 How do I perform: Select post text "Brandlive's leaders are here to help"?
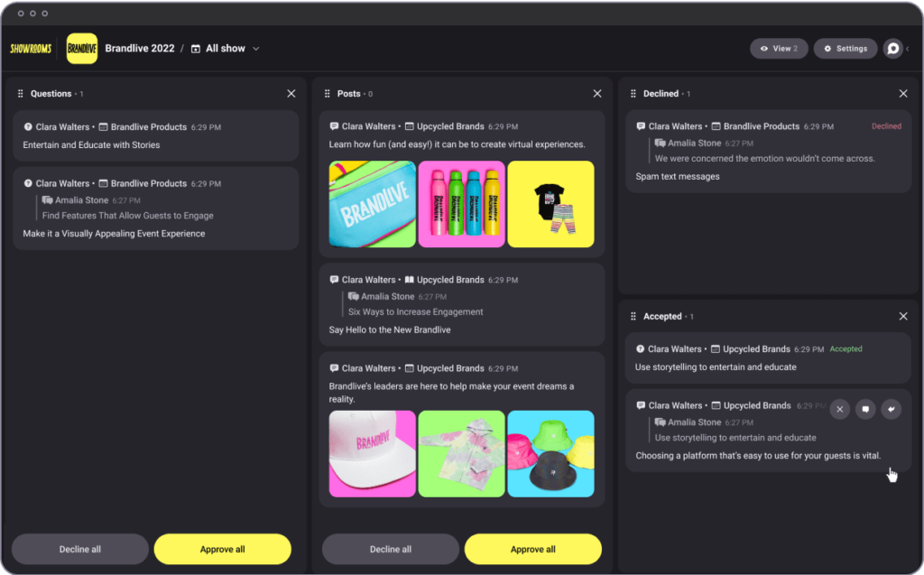pos(451,393)
